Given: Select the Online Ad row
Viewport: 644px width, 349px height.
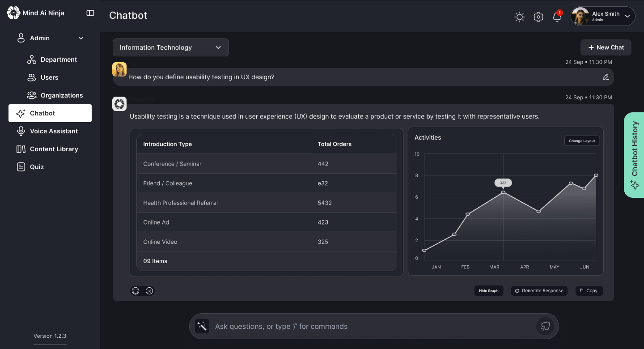Looking at the screenshot, I should point(267,222).
